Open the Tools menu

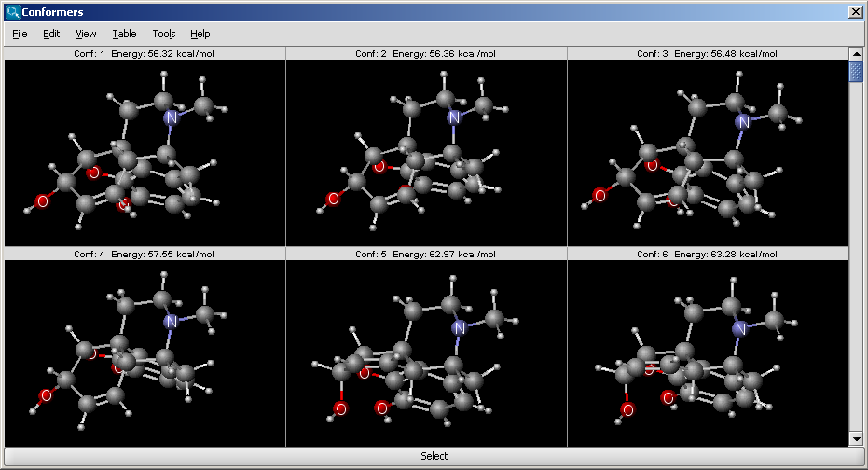click(163, 34)
